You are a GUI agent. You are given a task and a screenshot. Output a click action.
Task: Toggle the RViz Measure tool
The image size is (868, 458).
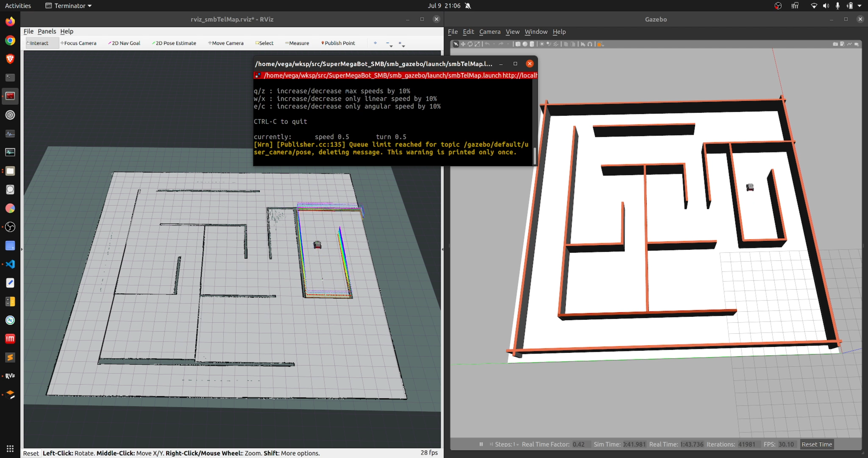click(x=297, y=43)
